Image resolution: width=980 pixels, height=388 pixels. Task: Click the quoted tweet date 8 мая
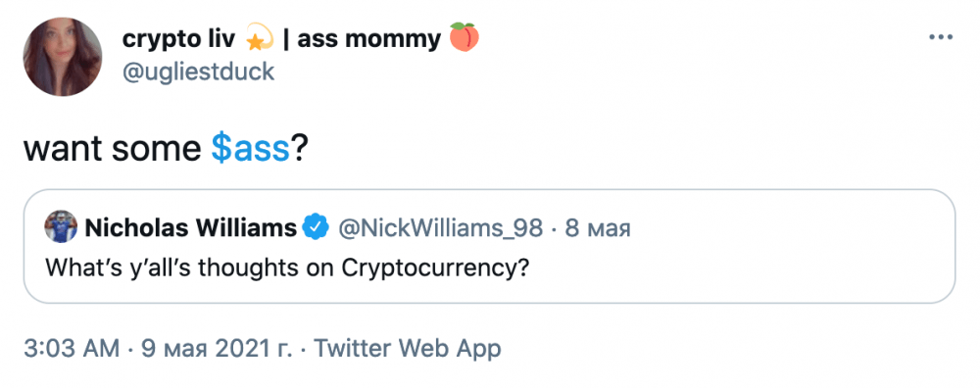coord(598,230)
